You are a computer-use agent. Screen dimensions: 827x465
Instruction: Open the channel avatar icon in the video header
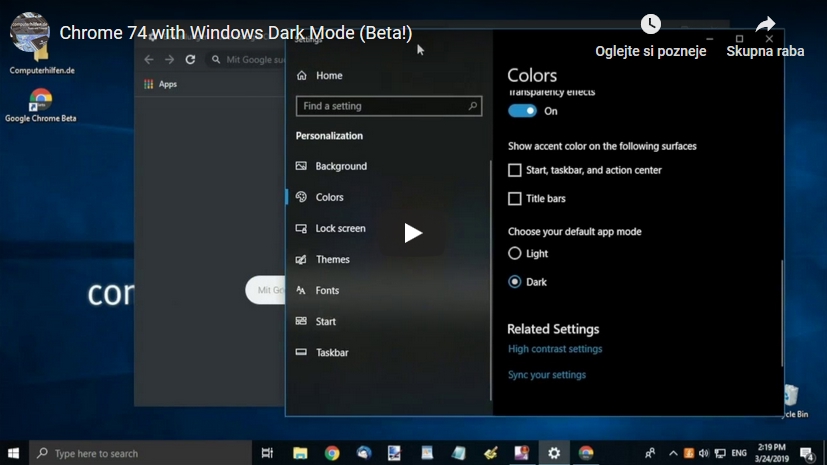pos(30,32)
